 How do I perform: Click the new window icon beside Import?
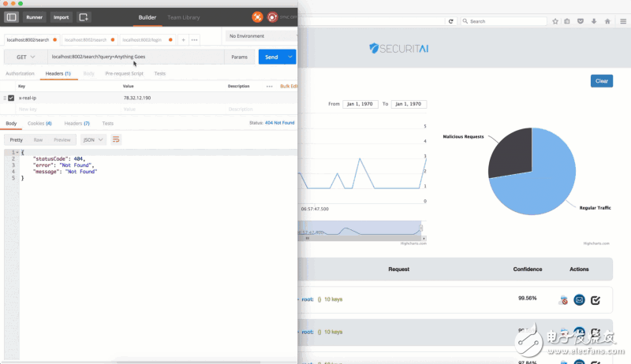84,17
